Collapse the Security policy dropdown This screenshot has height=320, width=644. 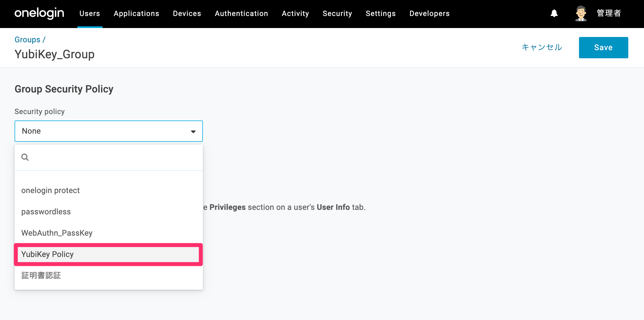point(109,131)
